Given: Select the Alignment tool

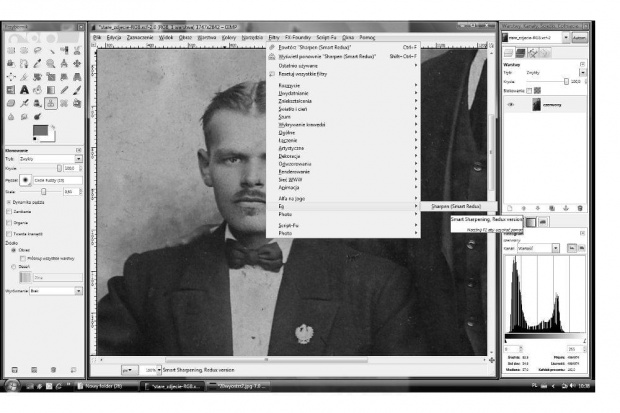Looking at the screenshot, I should click(x=11, y=77).
